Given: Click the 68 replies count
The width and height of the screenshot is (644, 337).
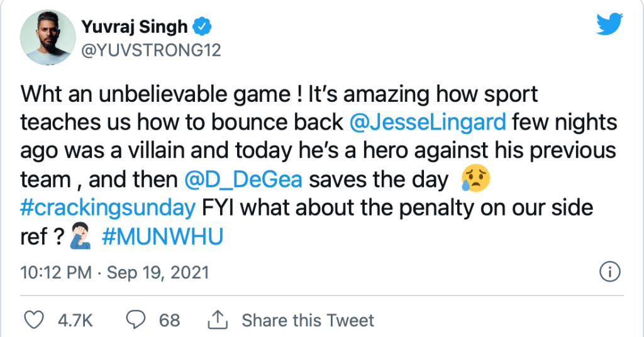Looking at the screenshot, I should pos(169,320).
